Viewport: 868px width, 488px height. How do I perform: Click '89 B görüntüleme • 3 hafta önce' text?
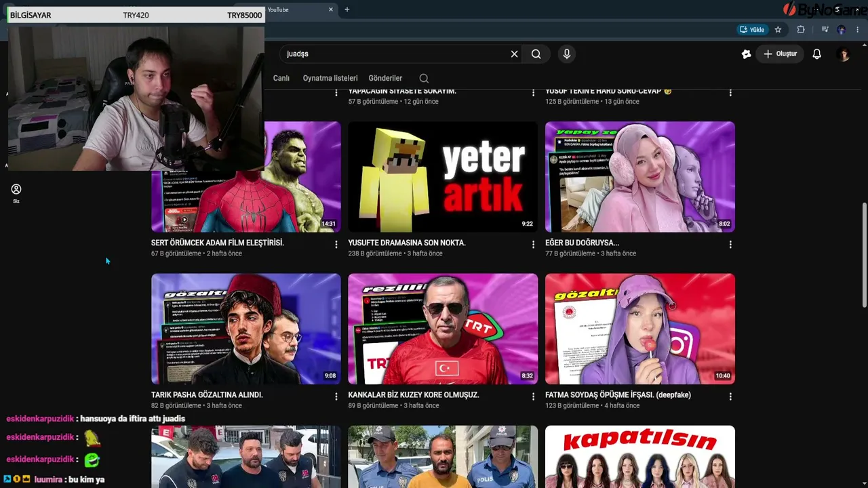coord(394,405)
